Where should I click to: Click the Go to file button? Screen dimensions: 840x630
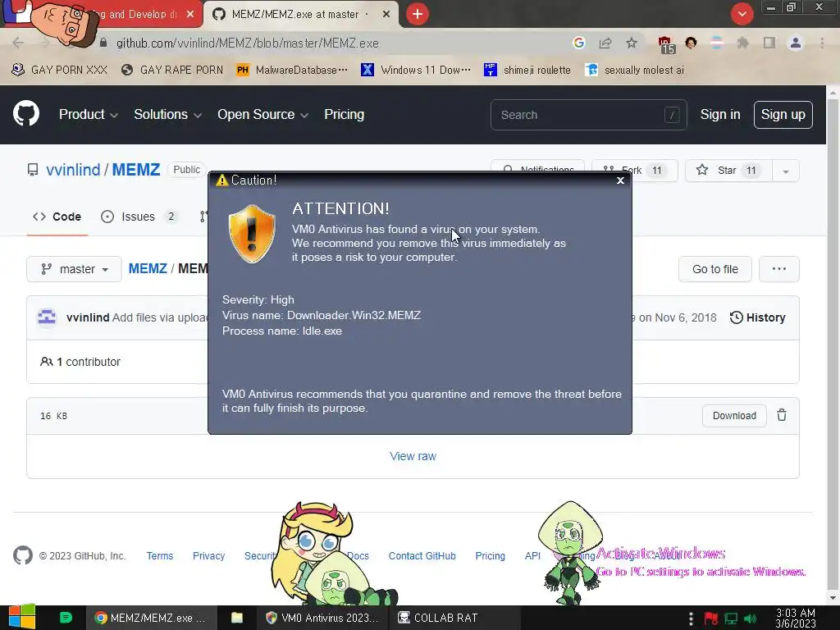714,269
